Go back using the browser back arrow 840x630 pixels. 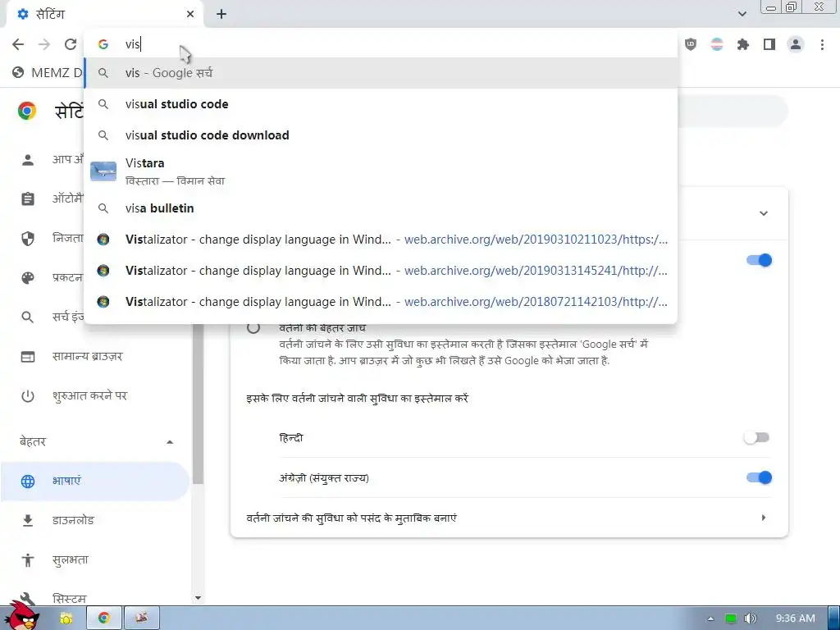tap(18, 44)
